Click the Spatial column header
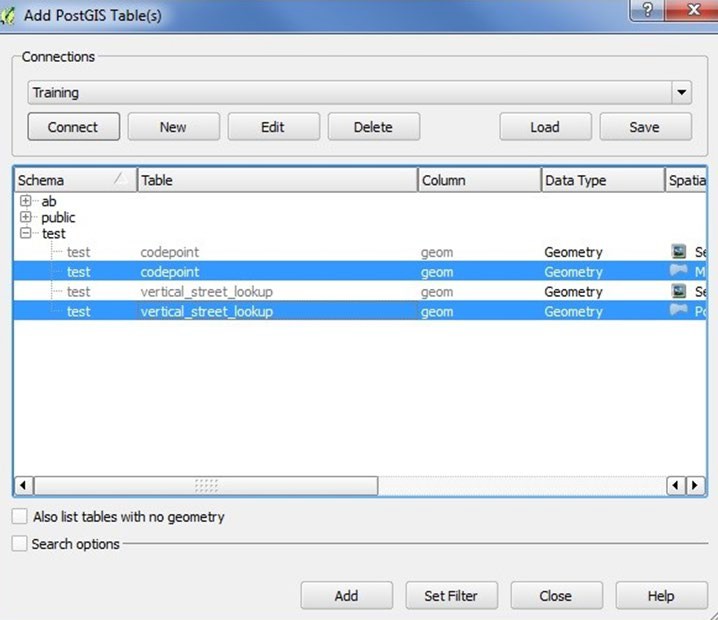The image size is (718, 620). pyautogui.click(x=686, y=180)
